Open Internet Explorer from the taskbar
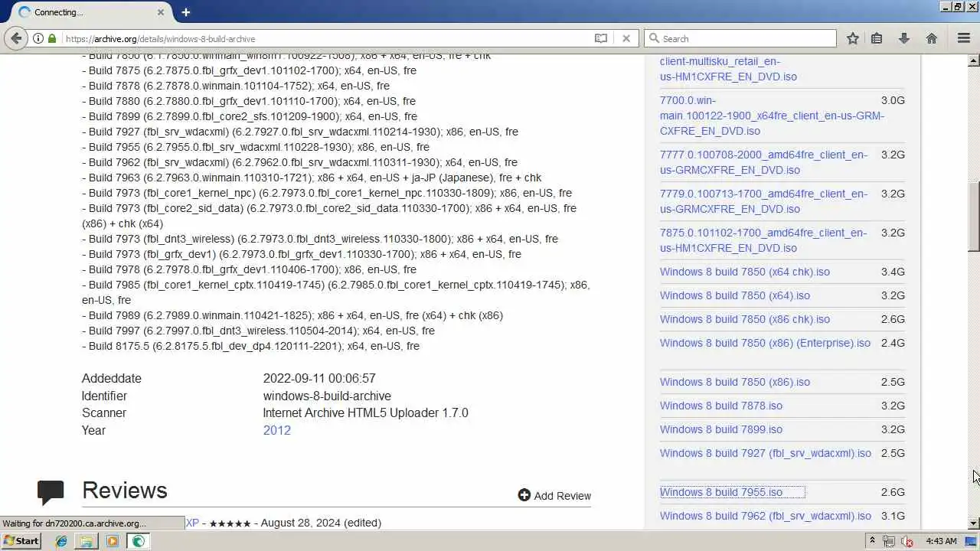 61,541
